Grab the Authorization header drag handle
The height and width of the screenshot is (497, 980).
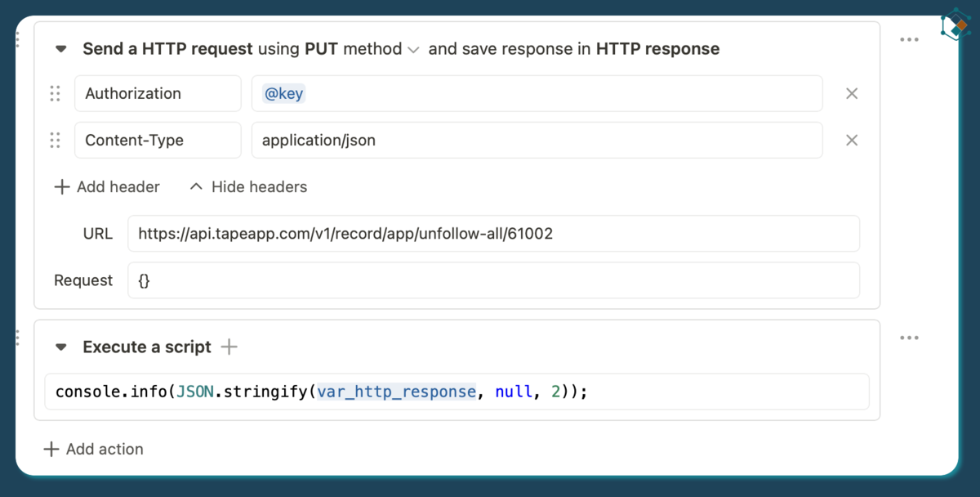(x=56, y=93)
